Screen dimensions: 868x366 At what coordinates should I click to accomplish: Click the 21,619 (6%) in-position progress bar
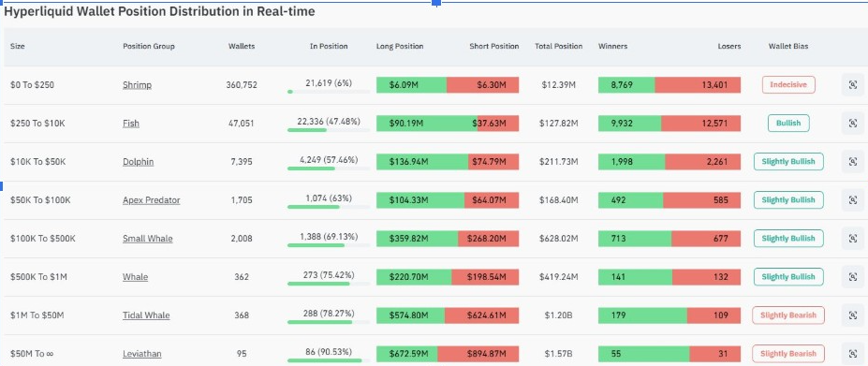pos(329,92)
